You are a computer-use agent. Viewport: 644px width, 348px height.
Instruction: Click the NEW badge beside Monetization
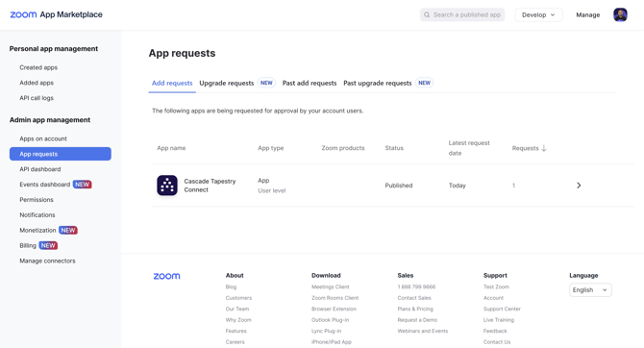(68, 230)
